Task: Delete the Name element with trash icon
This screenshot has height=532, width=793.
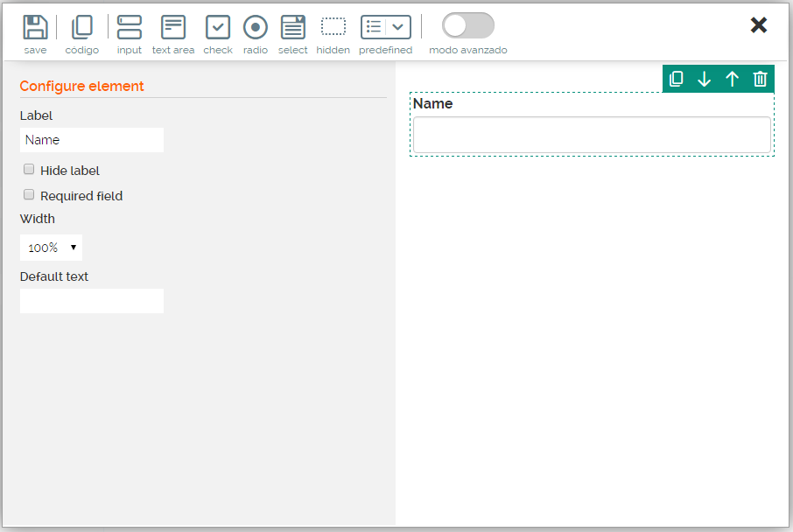Action: (x=761, y=80)
